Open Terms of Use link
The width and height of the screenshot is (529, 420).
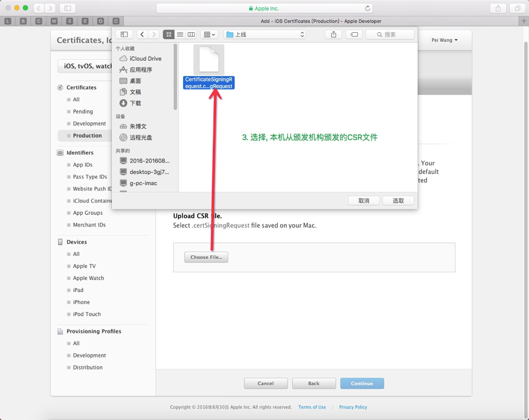coord(312,407)
